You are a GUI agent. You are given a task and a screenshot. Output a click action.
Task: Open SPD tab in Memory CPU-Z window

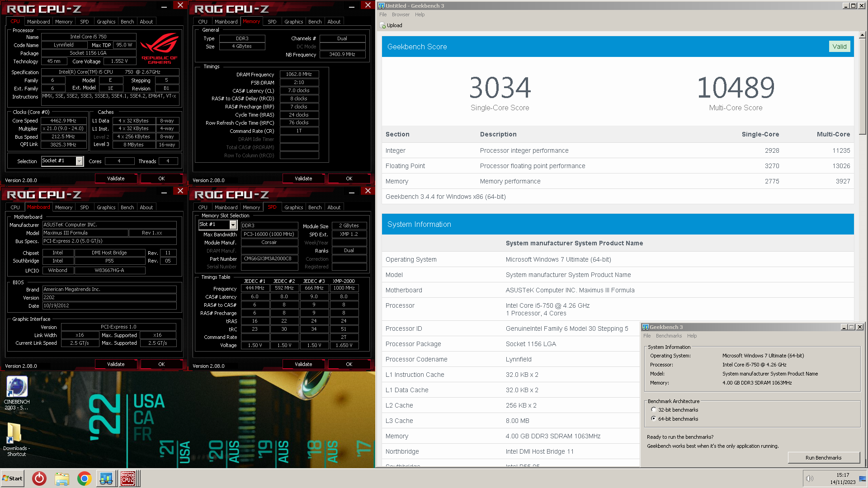point(272,22)
